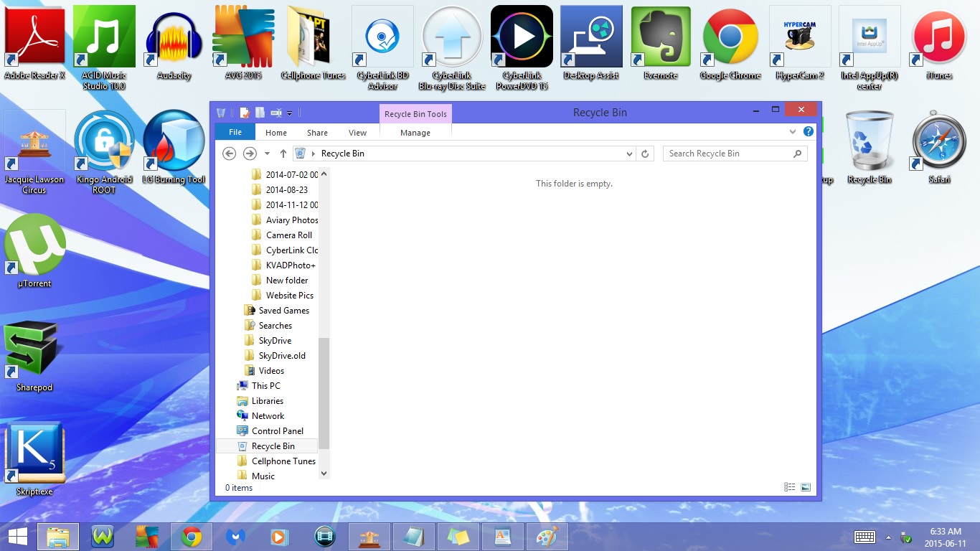The height and width of the screenshot is (551, 980).
Task: Switch to Details view in status bar
Action: click(790, 487)
